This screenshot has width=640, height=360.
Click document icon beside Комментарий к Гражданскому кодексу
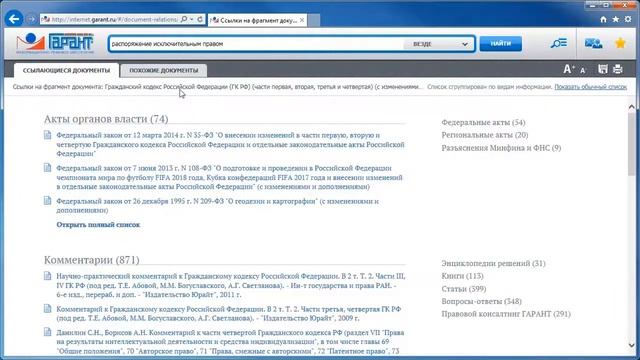pos(48,309)
